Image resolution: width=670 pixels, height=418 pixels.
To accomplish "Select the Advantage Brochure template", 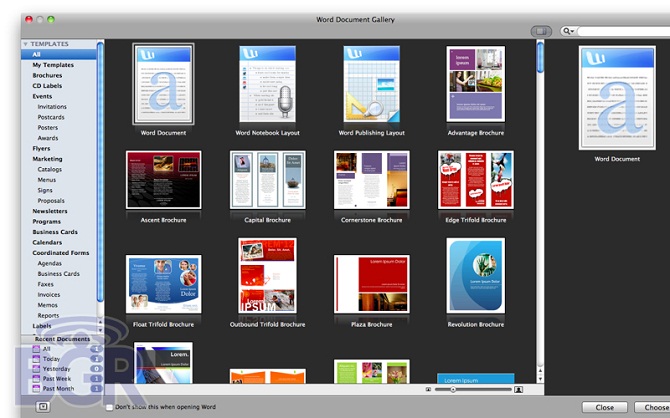I will pos(476,84).
